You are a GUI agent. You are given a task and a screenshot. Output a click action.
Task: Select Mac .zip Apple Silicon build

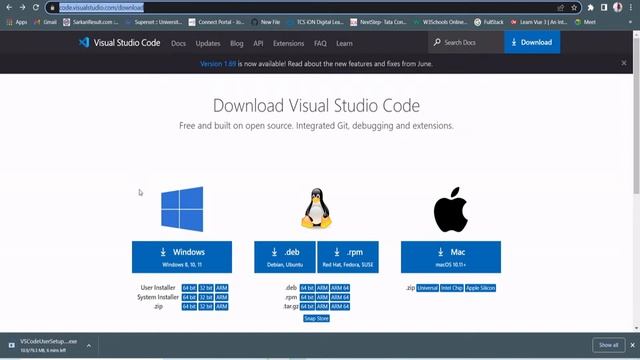[x=480, y=288]
